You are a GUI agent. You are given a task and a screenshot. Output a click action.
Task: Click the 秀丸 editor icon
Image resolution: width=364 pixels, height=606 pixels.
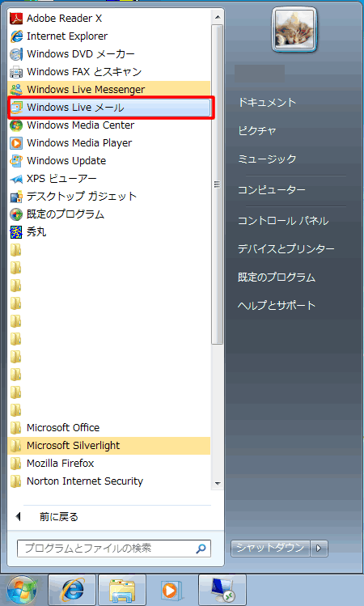[16, 232]
